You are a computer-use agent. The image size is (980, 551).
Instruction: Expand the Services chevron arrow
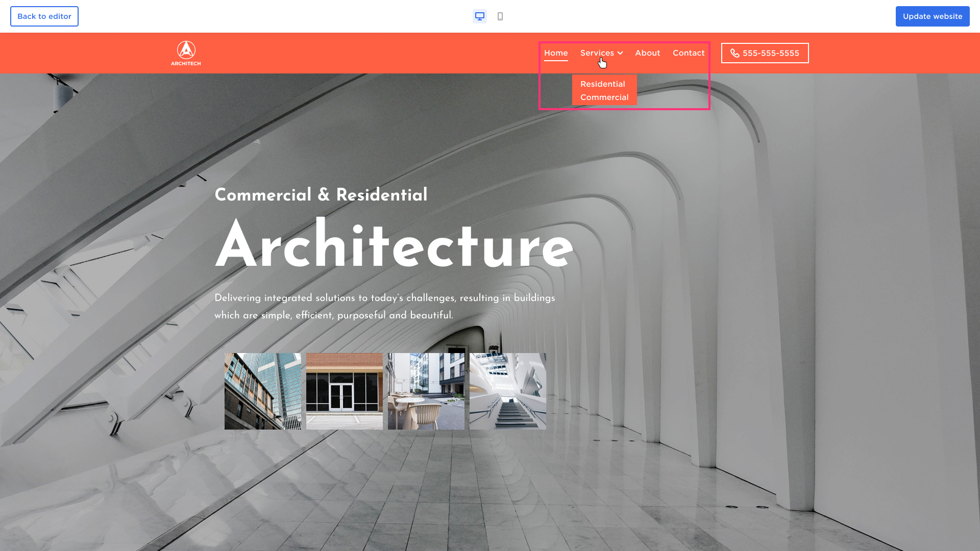click(620, 53)
